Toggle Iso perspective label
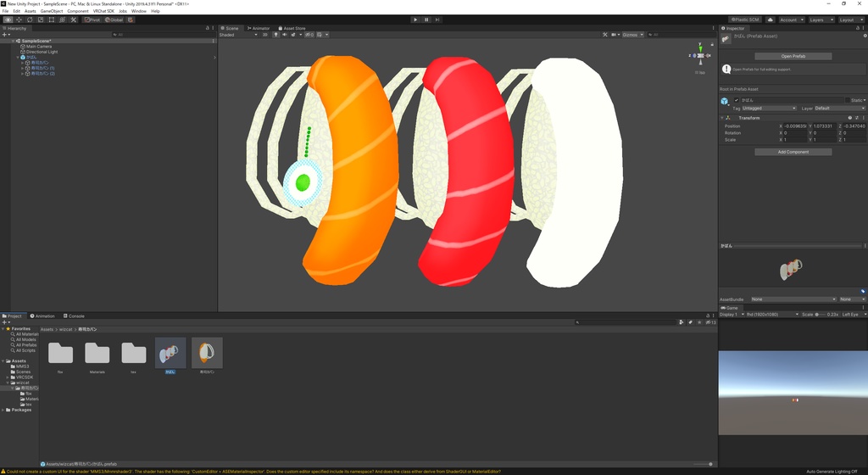Viewport: 868px width, 475px height. 700,73
